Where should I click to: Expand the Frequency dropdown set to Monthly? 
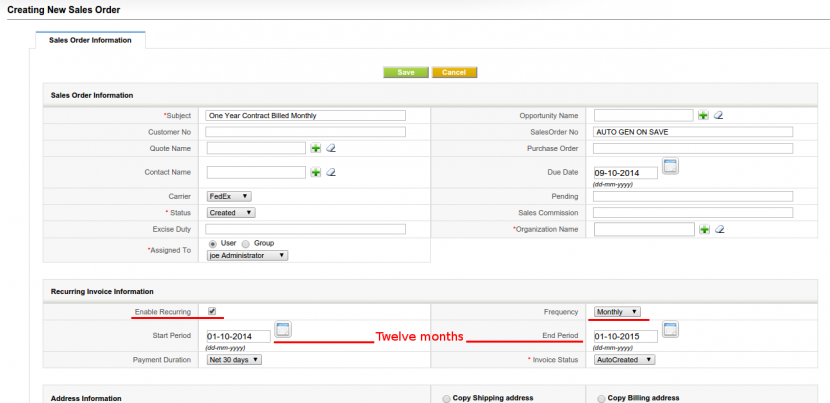(x=617, y=312)
